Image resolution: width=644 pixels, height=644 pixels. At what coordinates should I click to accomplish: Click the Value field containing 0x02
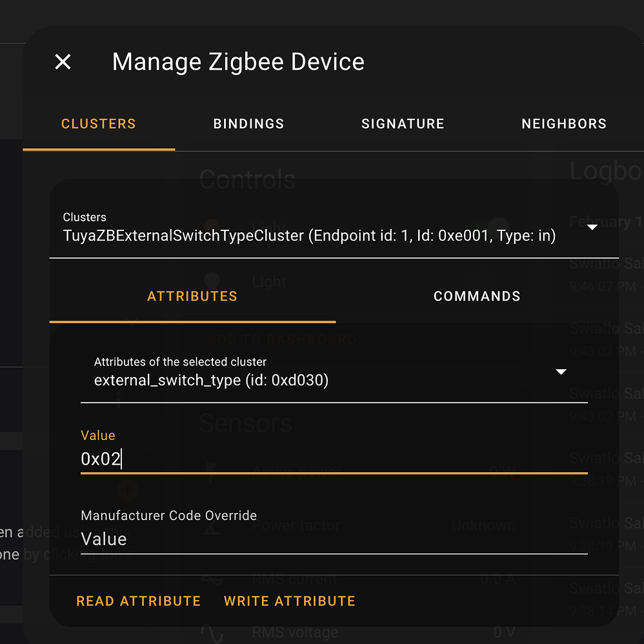click(258, 459)
